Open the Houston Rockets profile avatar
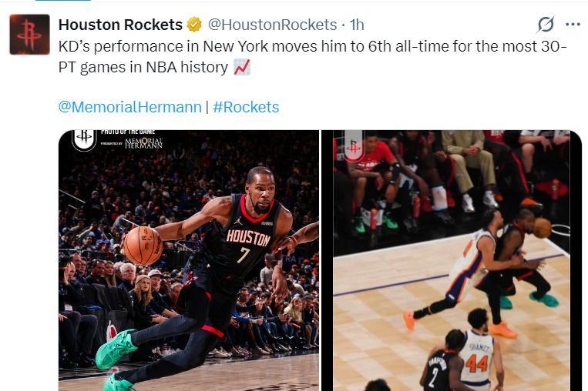This screenshot has width=588, height=391. [29, 35]
